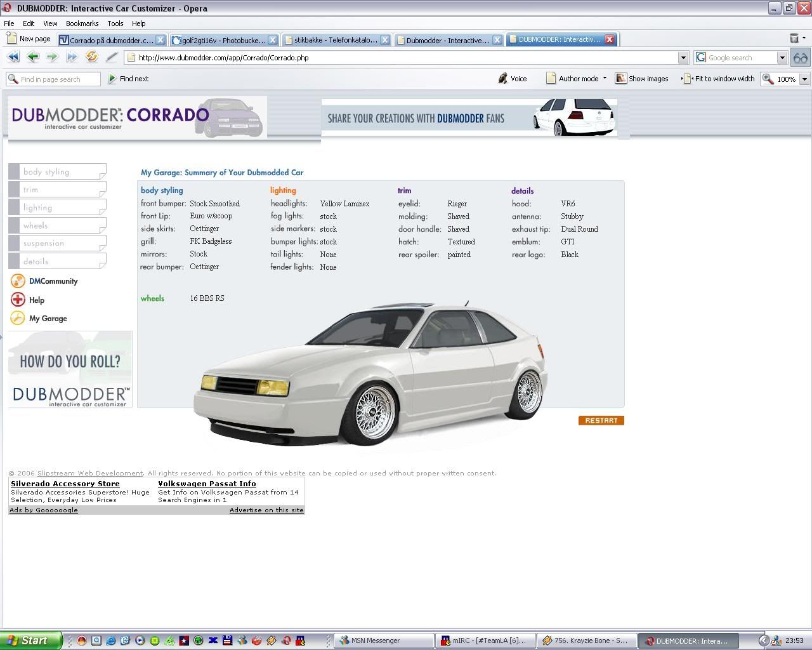Click 'Share your creations' banner

469,117
